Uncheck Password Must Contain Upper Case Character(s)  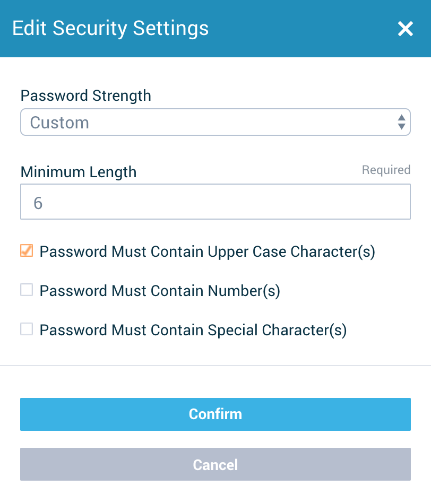click(x=26, y=250)
